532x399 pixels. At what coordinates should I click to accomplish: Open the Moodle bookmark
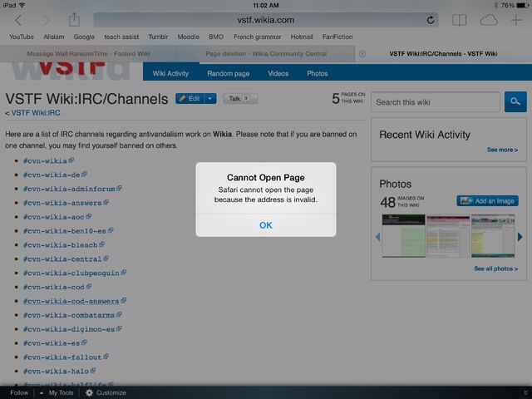tap(189, 37)
